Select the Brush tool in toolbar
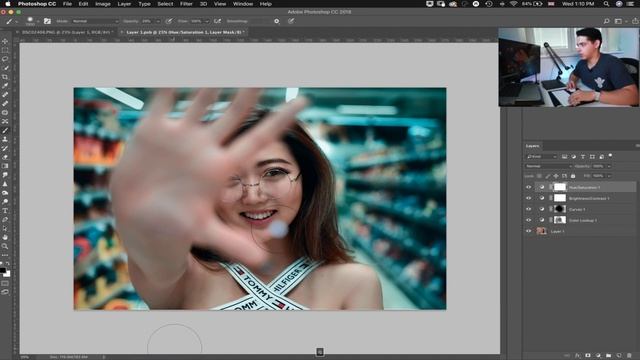Viewport: 640px width, 360px height. (5, 131)
